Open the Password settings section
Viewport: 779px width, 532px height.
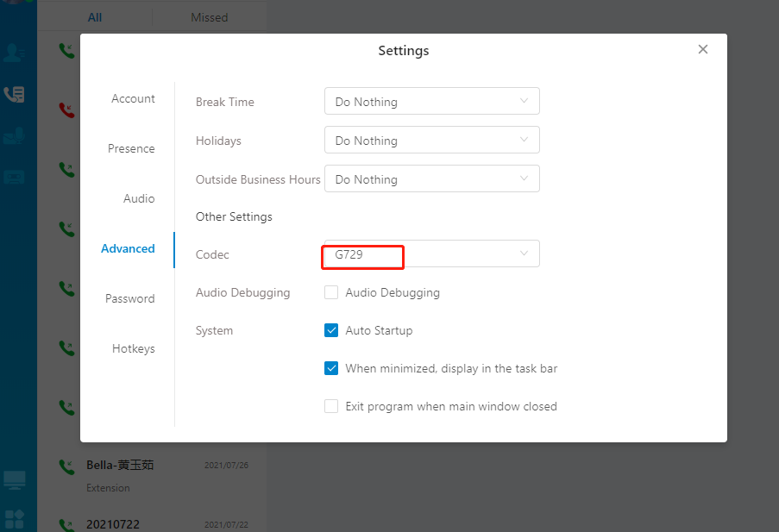coord(130,298)
